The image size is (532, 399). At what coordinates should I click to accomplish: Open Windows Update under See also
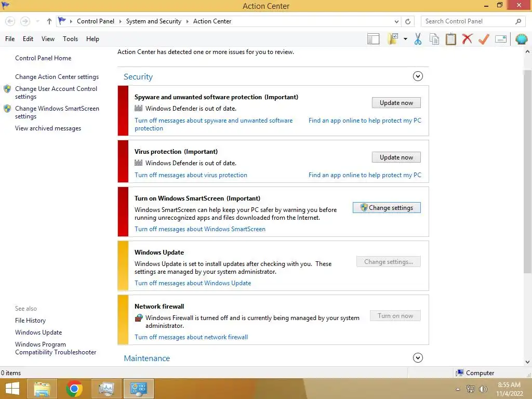[38, 332]
